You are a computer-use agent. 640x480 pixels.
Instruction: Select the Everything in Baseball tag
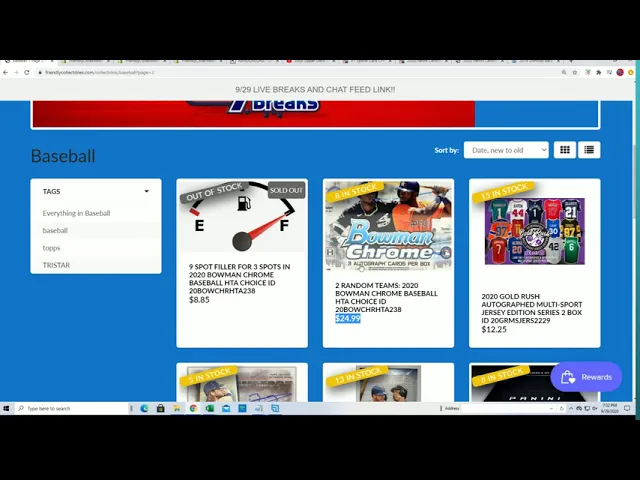click(76, 213)
